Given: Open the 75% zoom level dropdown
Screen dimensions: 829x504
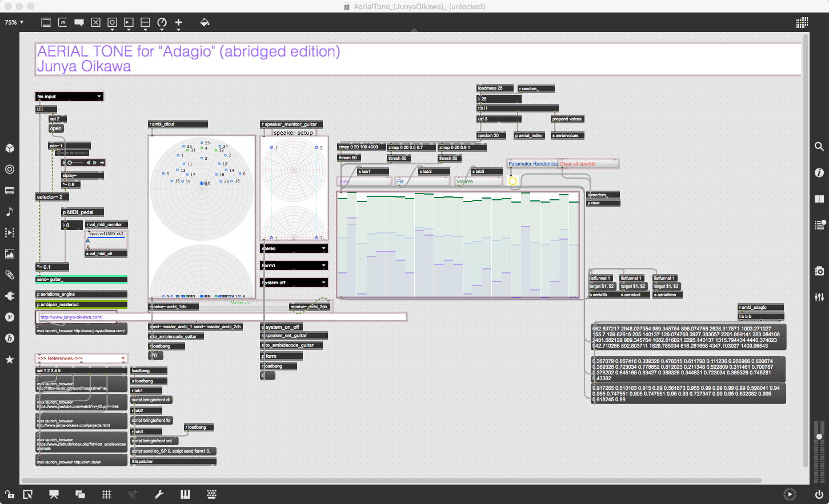Looking at the screenshot, I should [x=14, y=22].
